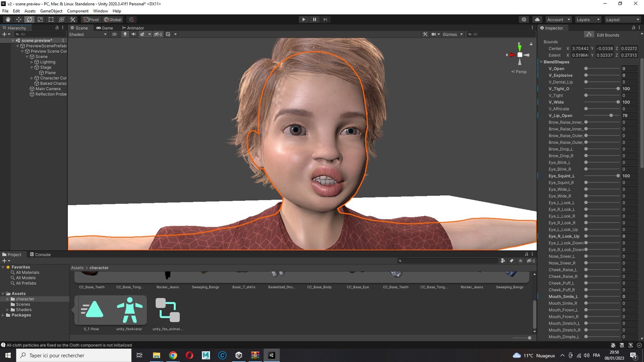This screenshot has width=644, height=362.
Task: Open Unity Collab panel icon
Action: tap(524, 20)
